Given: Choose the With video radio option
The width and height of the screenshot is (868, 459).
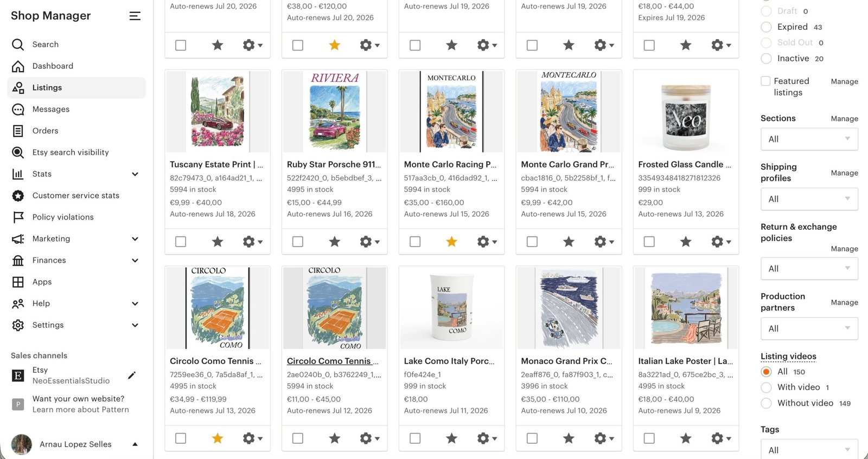Looking at the screenshot, I should 766,387.
